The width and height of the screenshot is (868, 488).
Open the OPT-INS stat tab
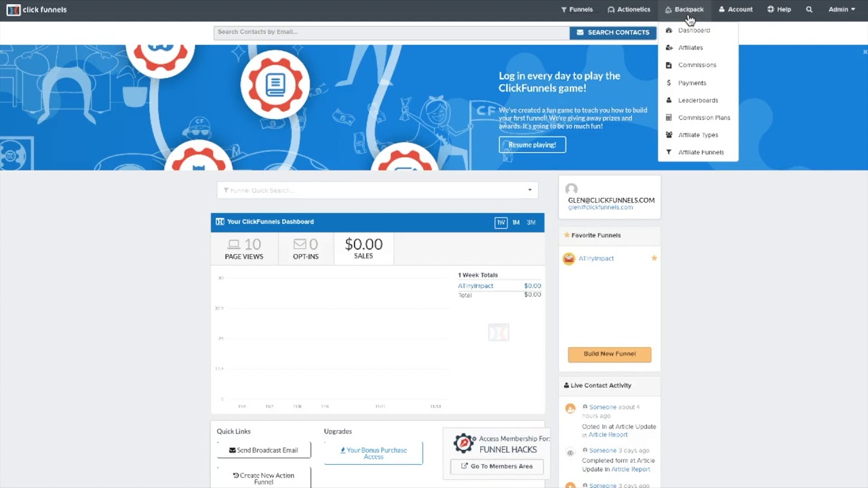(305, 249)
